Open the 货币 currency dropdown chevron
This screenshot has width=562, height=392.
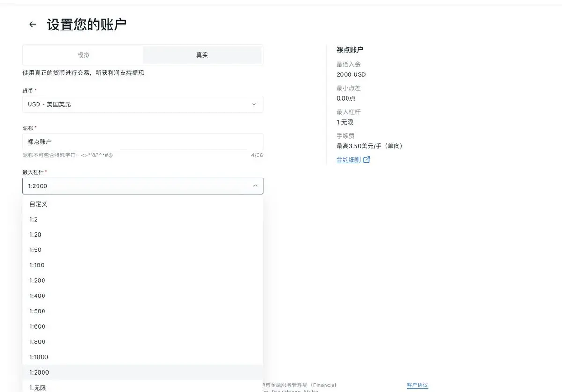pyautogui.click(x=254, y=104)
